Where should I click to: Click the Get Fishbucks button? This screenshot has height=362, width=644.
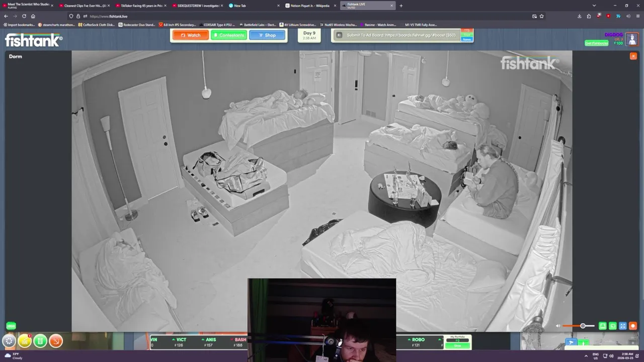(596, 43)
